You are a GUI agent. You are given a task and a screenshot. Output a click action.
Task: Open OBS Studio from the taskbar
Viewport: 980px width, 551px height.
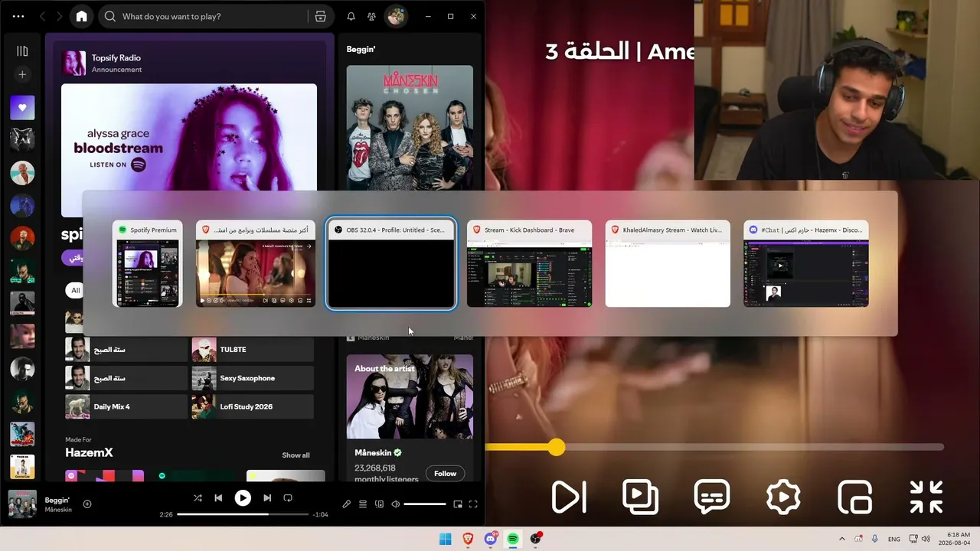(536, 539)
